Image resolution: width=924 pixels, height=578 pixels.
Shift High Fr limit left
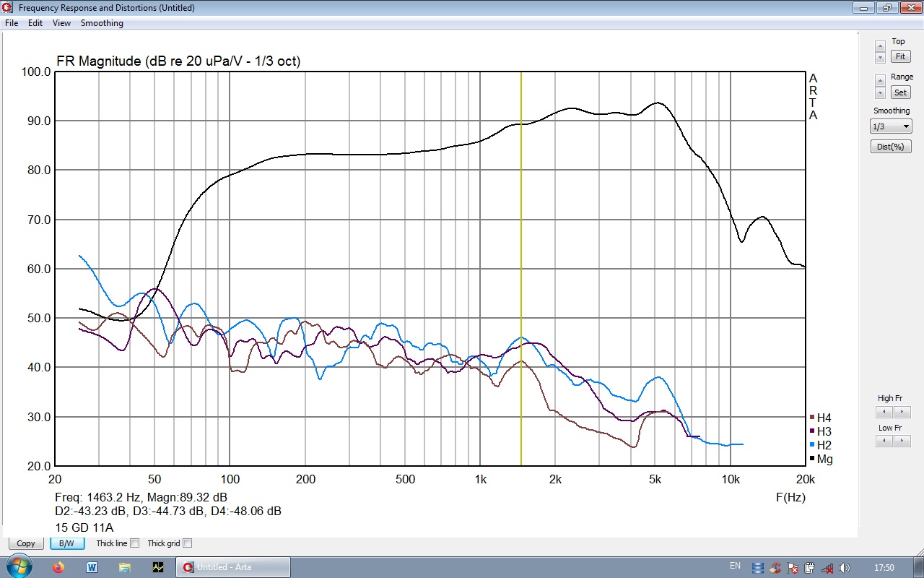click(884, 412)
